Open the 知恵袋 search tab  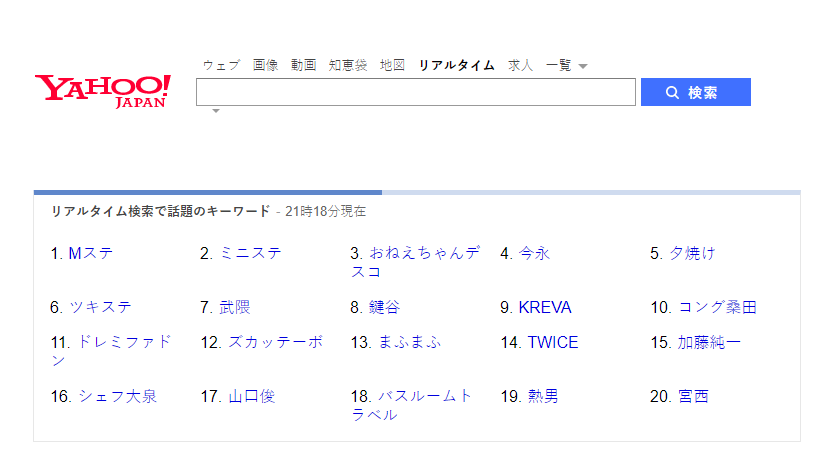click(348, 65)
